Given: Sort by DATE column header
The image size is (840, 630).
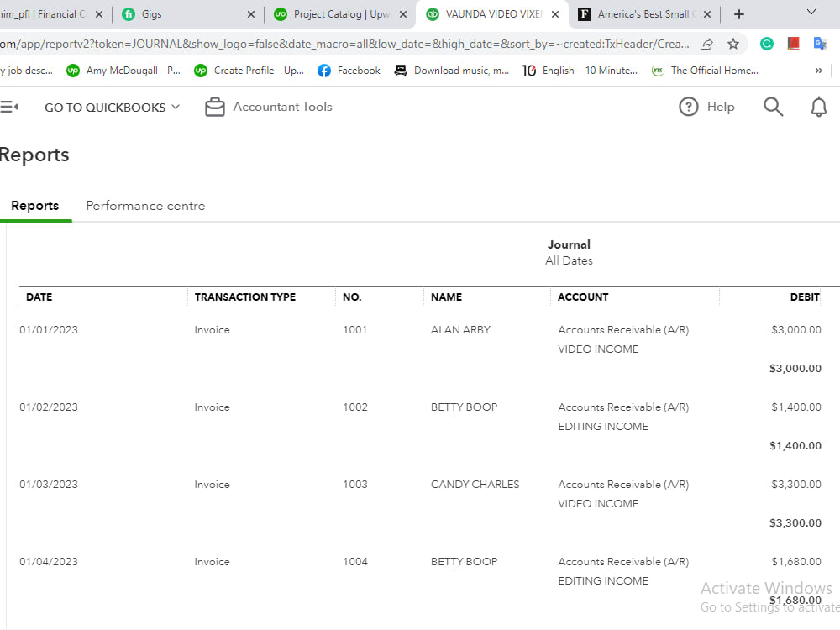Looking at the screenshot, I should pyautogui.click(x=39, y=297).
